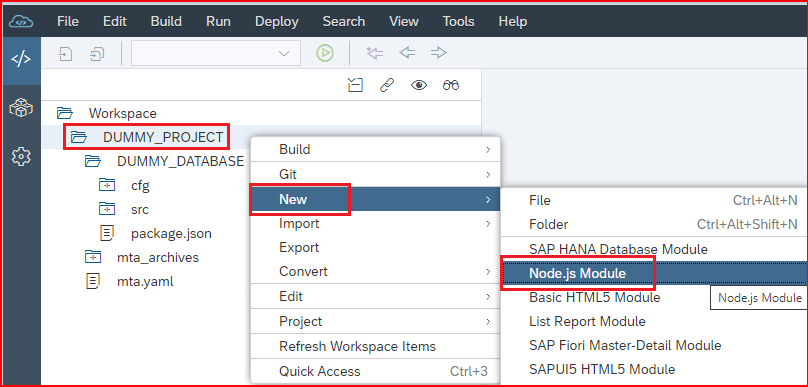Image resolution: width=808 pixels, height=387 pixels.
Task: Click the Save All icon in the toolbar
Action: click(97, 53)
